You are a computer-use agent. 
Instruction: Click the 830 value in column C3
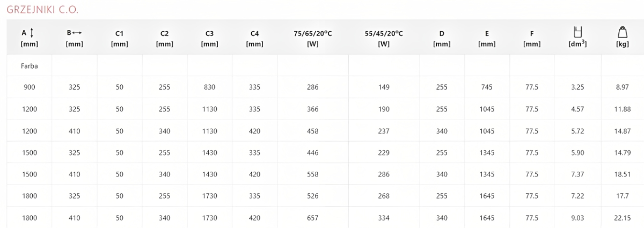pos(209,87)
